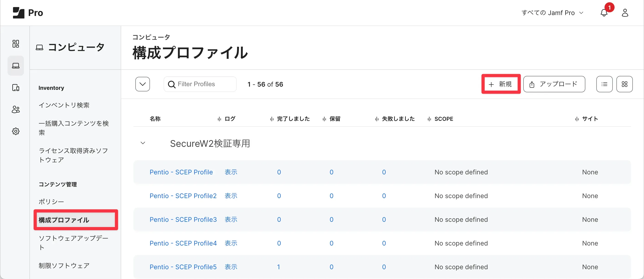Collapse the SecureW2検証専用 category group

pyautogui.click(x=143, y=143)
